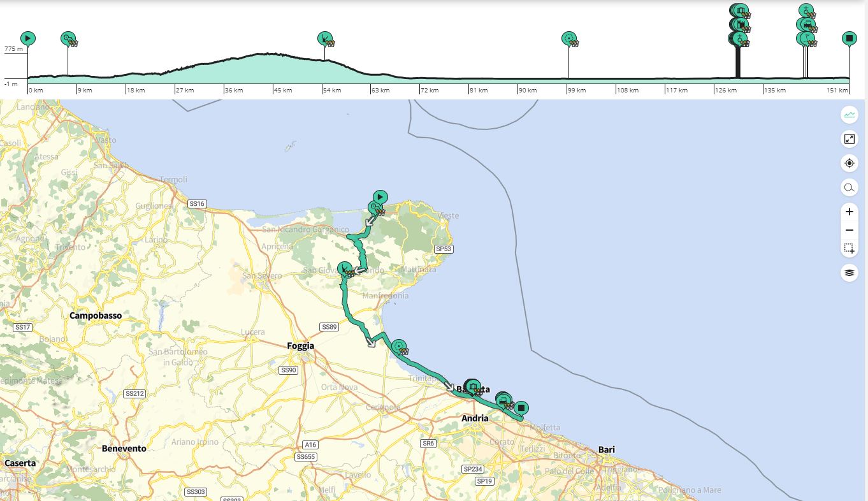Open the waypoint marker near 54 km

(x=324, y=38)
